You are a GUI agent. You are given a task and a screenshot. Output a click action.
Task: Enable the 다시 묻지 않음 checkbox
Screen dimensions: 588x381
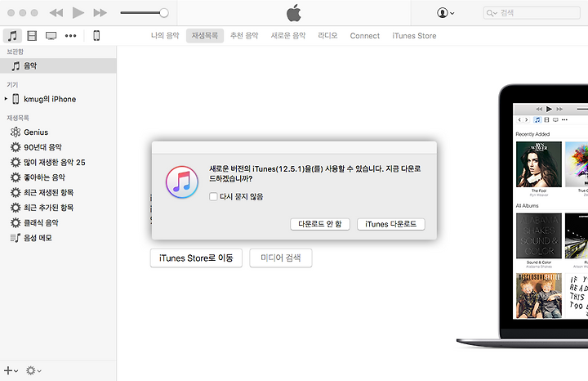[213, 196]
